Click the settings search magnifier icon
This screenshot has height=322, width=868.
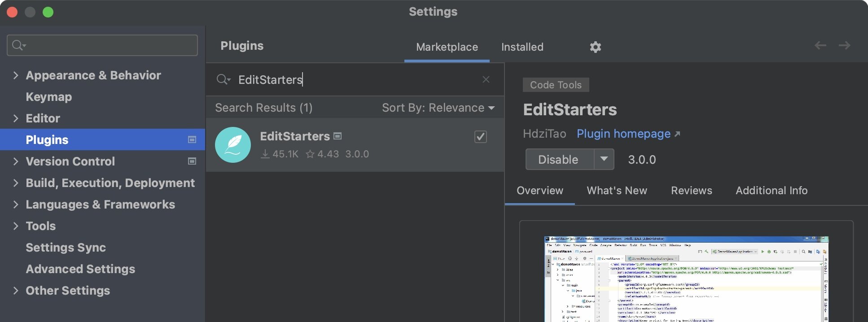18,45
